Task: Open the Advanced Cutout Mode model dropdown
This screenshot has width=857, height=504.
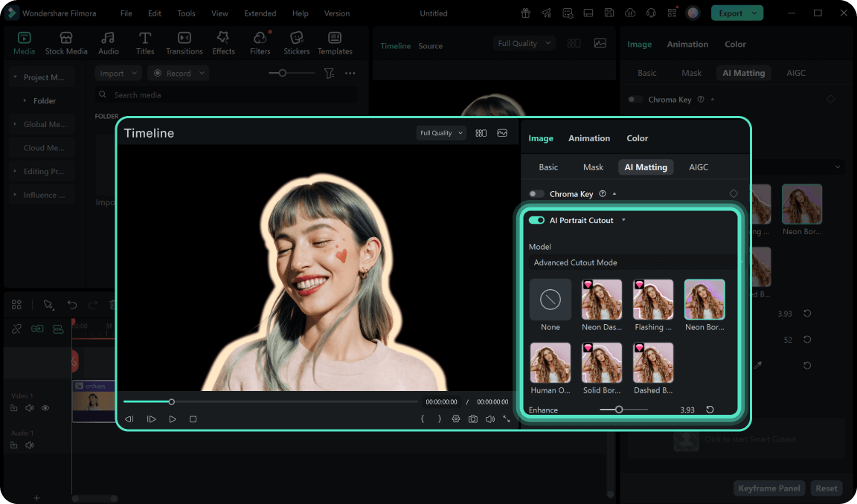Action: [x=632, y=262]
